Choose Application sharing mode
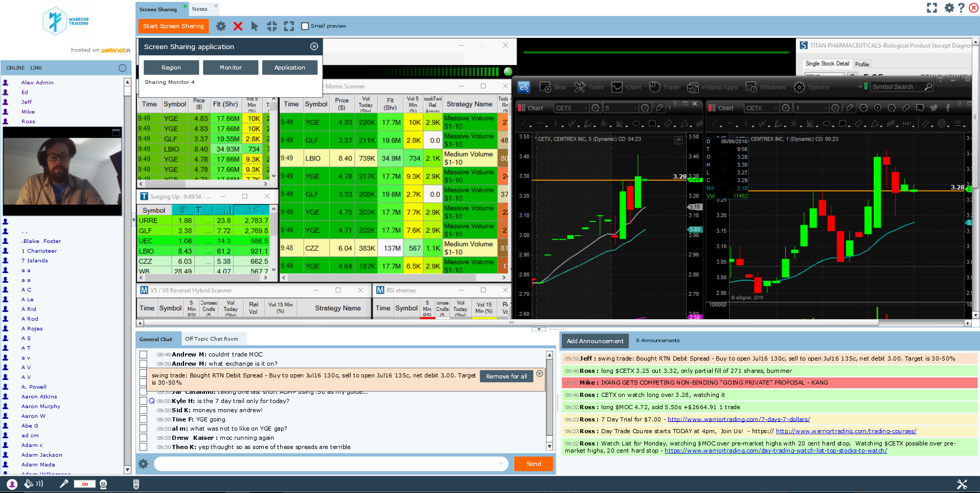This screenshot has height=493, width=980. pos(290,68)
